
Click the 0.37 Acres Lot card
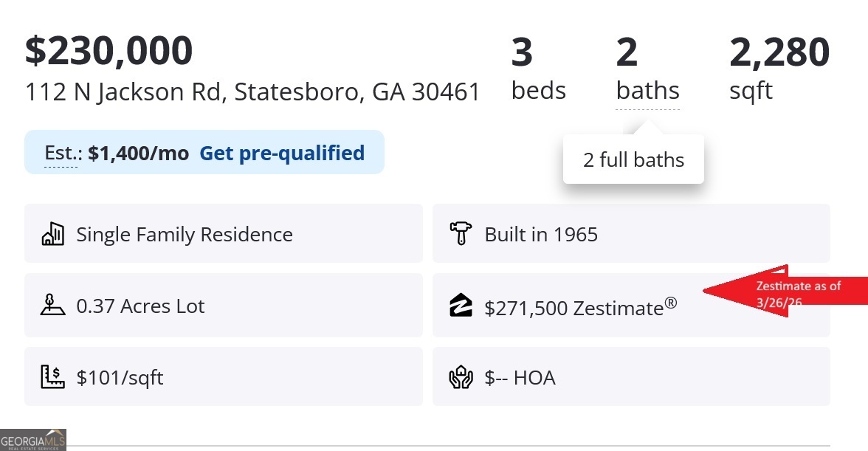pyautogui.click(x=223, y=306)
